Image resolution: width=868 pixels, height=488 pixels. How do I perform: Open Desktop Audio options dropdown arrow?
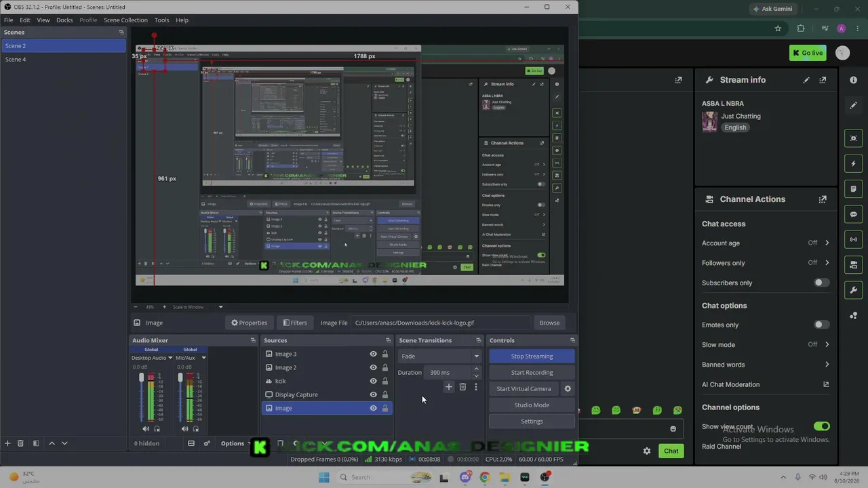pos(170,358)
